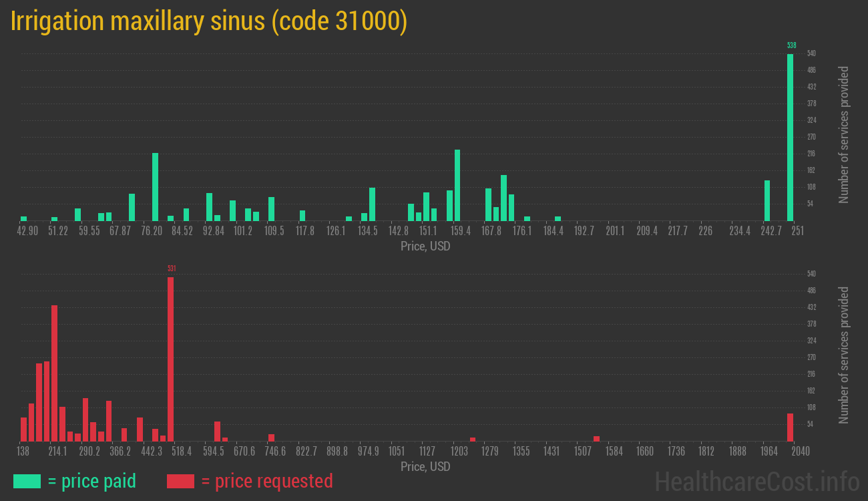Click the small red bar near 746.6
This screenshot has width=868, height=501.
(x=271, y=438)
